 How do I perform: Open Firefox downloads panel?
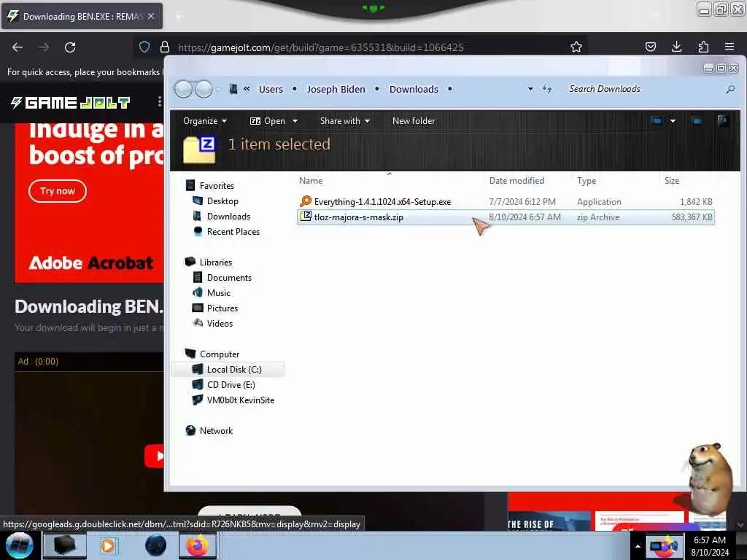676,47
